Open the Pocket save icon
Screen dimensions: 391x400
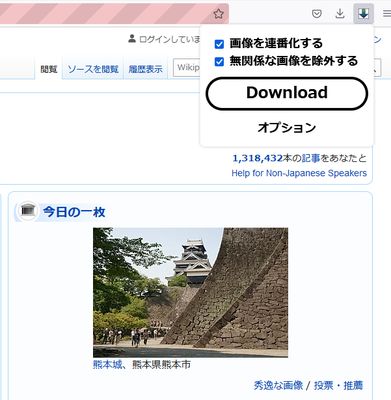316,14
